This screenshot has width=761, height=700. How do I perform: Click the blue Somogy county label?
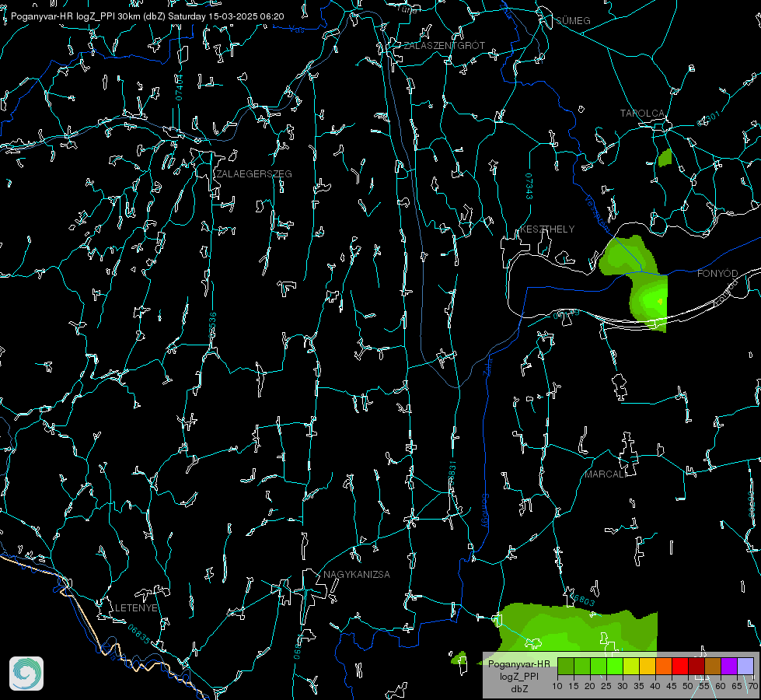pyautogui.click(x=485, y=511)
